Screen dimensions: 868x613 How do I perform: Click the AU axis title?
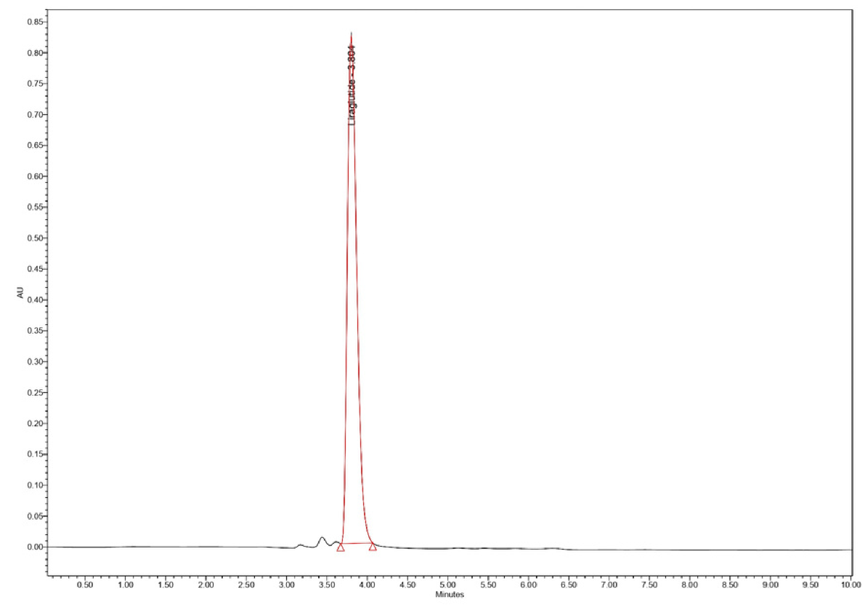point(20,293)
